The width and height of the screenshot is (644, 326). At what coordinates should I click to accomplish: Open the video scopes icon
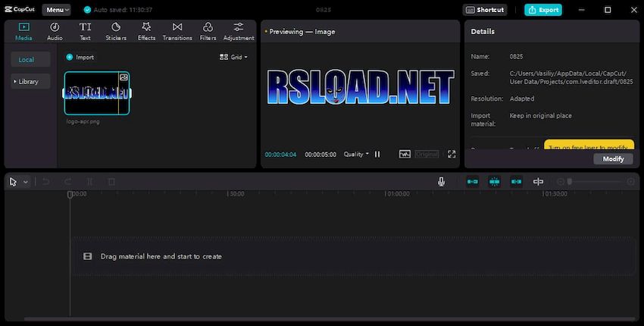click(x=405, y=154)
